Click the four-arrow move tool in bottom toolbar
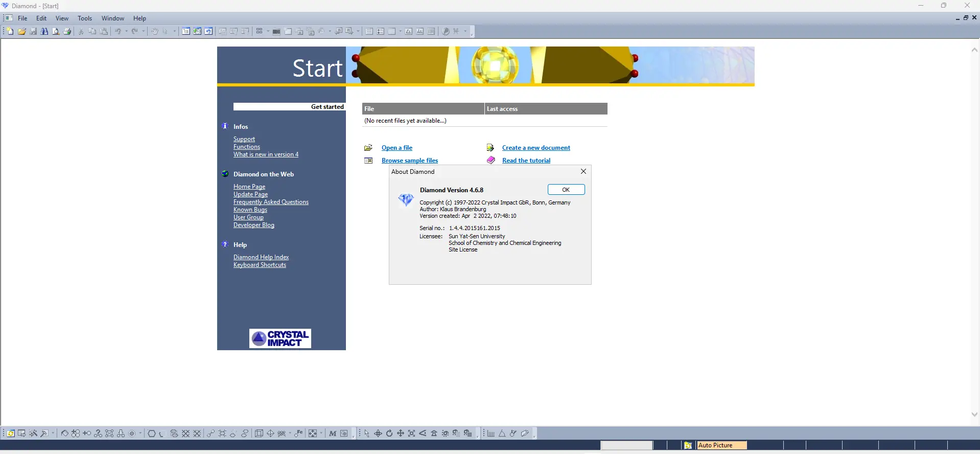This screenshot has width=980, height=454. (401, 434)
